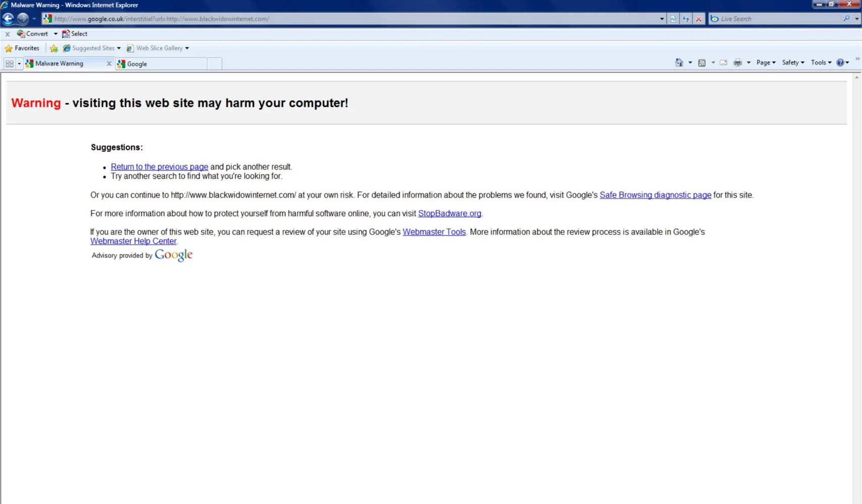Open the search provider dropdown arrow

[x=857, y=19]
